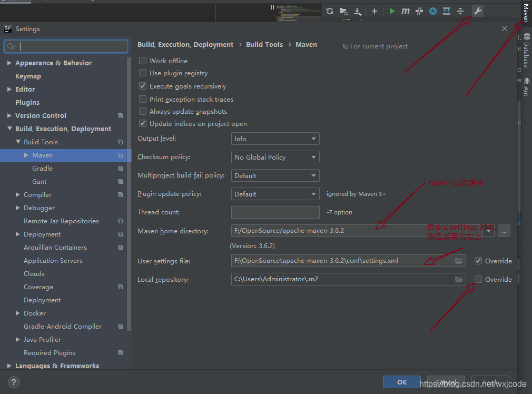Uncheck Update indices on project open
The width and height of the screenshot is (532, 394).
(143, 124)
